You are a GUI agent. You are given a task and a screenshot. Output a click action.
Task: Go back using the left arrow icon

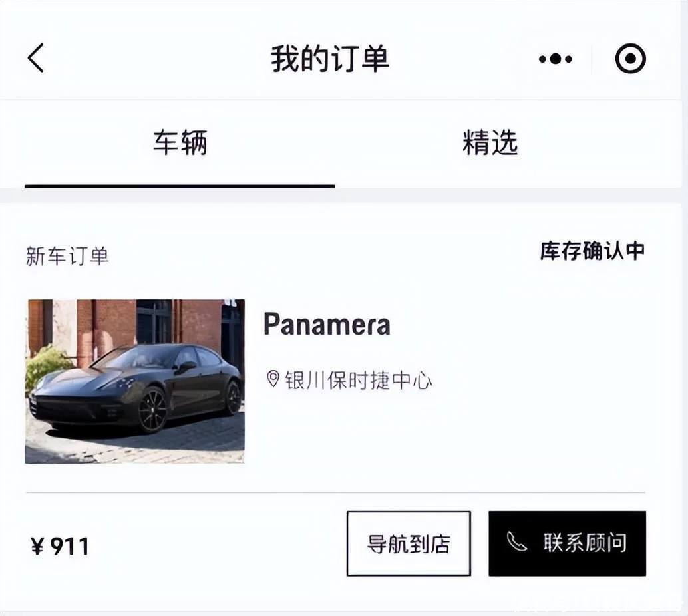point(36,57)
